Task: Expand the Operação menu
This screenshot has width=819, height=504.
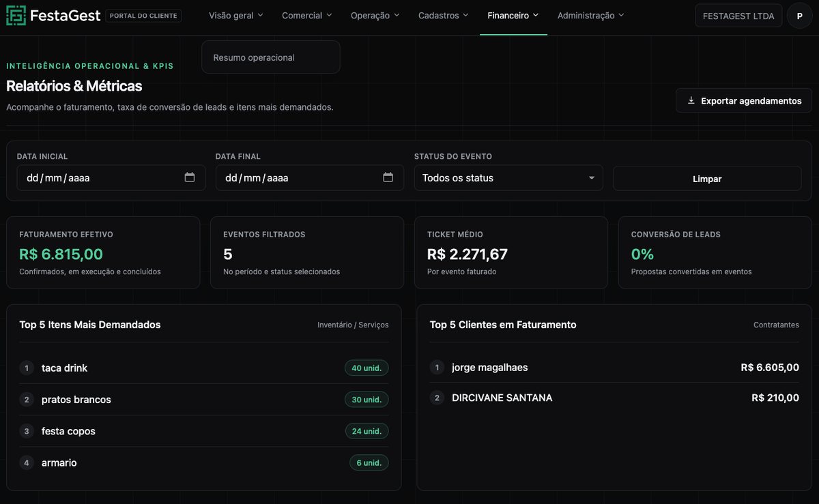Action: tap(375, 16)
